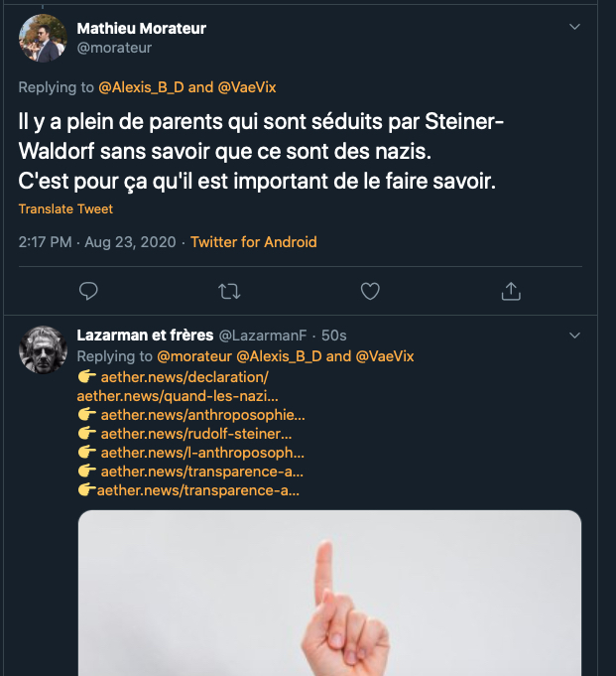The height and width of the screenshot is (676, 616).
Task: Open the @VaeVix mention in Mathieu's tweet
Action: click(247, 87)
